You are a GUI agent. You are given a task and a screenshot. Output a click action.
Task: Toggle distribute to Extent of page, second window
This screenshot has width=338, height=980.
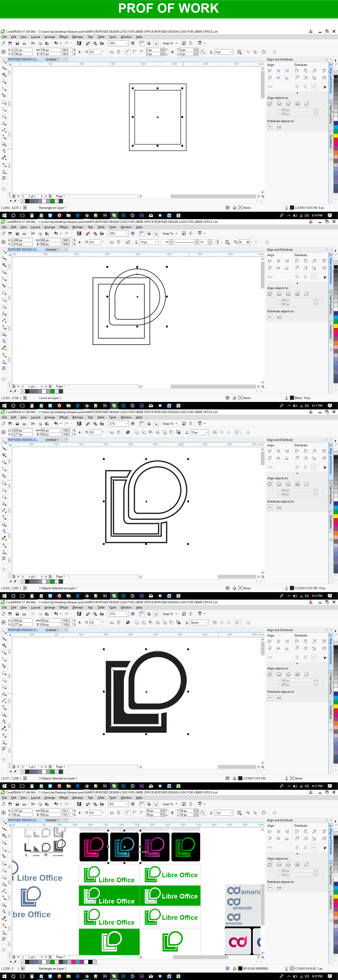[279, 317]
